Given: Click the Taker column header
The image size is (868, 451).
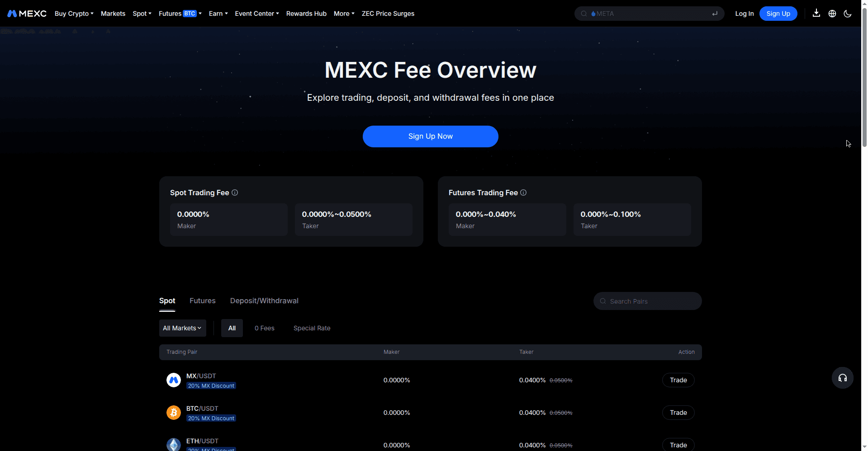Looking at the screenshot, I should pyautogui.click(x=526, y=352).
